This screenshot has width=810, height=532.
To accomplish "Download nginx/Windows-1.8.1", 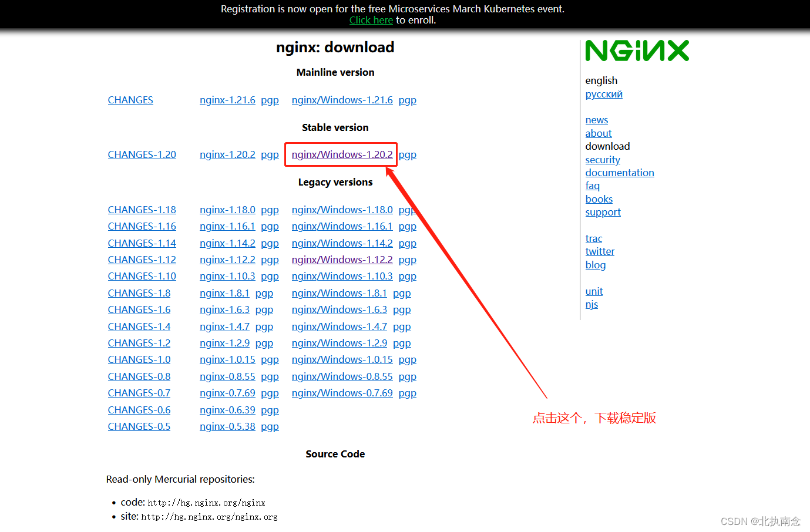I will (x=340, y=293).
